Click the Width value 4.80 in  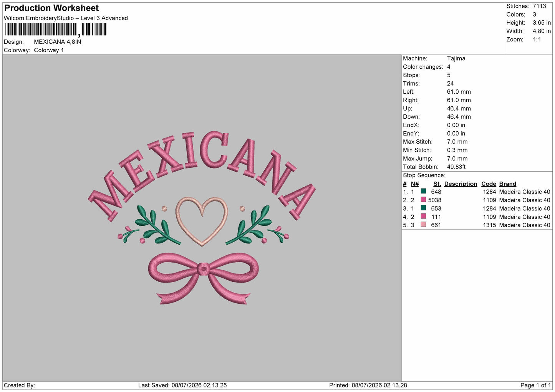[x=542, y=31]
